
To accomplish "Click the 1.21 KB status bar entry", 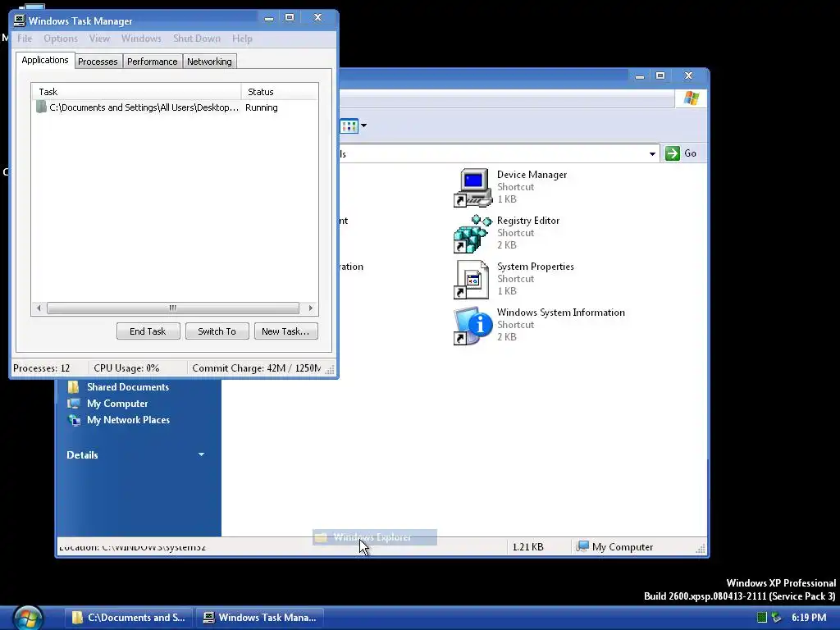I will click(527, 547).
